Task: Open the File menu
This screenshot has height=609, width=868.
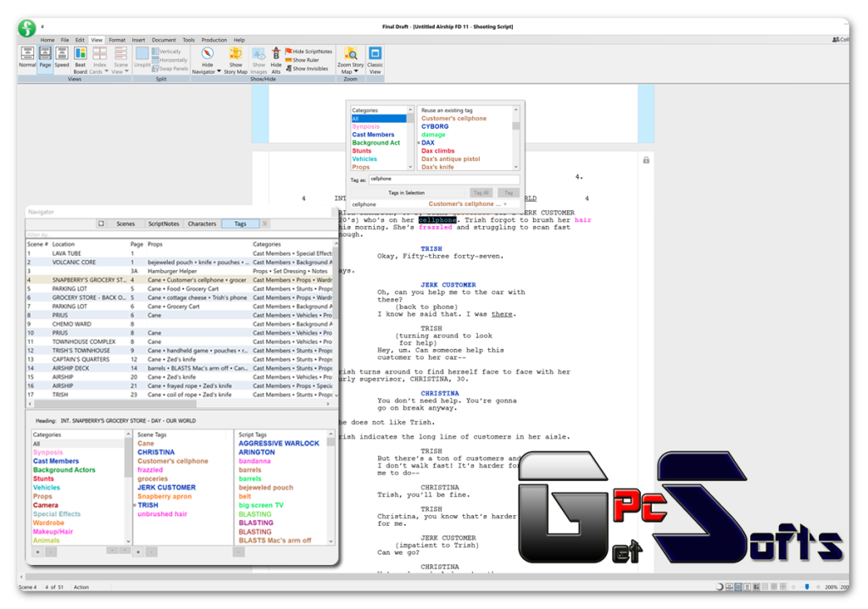Action: 64,41
